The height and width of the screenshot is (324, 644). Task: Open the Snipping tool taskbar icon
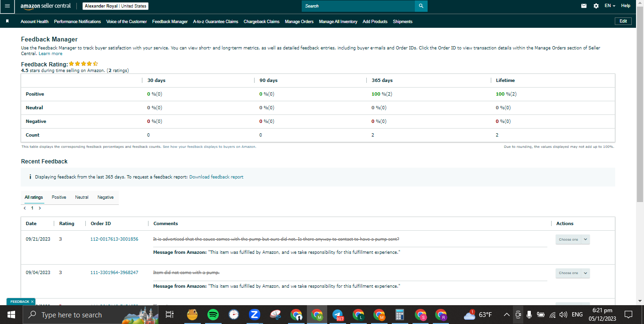tap(275, 315)
